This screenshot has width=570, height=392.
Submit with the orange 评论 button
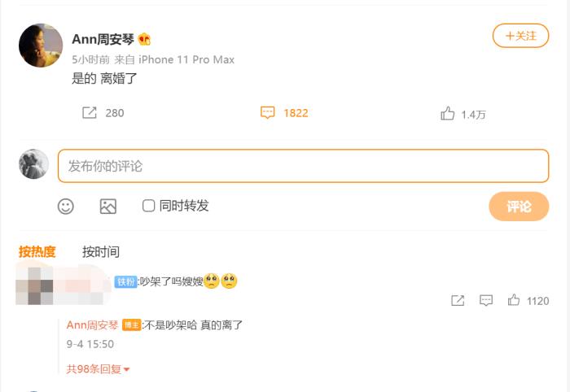tap(519, 207)
